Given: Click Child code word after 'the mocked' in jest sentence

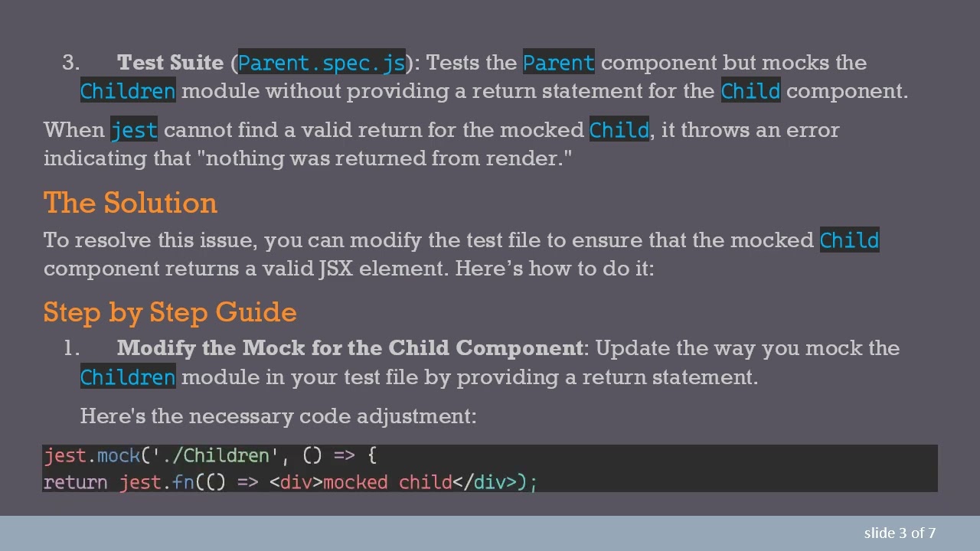Looking at the screenshot, I should click(x=619, y=130).
